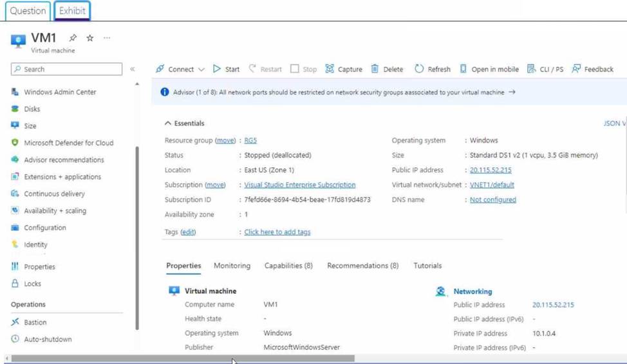The height and width of the screenshot is (364, 627).
Task: Select the Properties tab in overview
Action: [183, 266]
